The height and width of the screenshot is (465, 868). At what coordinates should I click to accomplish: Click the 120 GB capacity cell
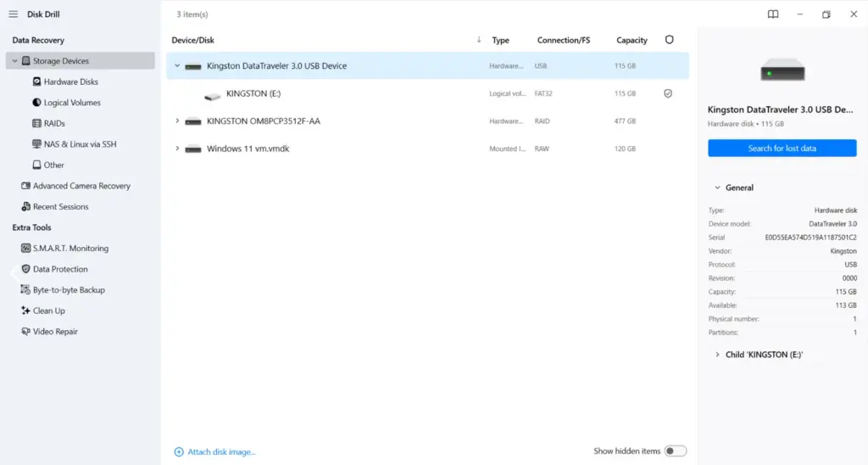pyautogui.click(x=625, y=148)
